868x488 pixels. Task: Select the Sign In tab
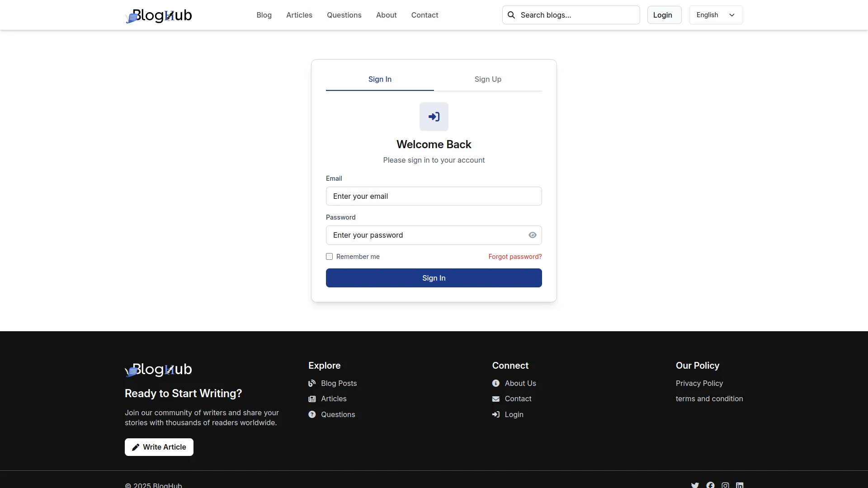[x=380, y=79]
